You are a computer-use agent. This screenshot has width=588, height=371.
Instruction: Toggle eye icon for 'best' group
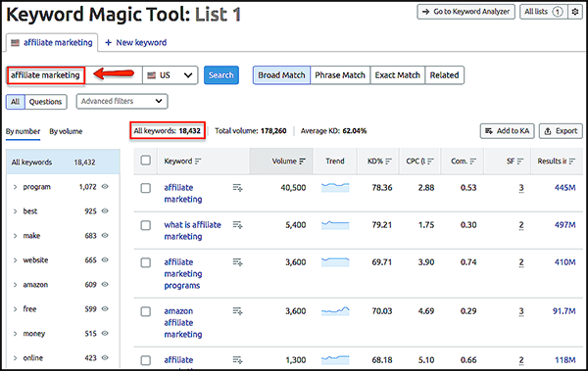point(105,211)
